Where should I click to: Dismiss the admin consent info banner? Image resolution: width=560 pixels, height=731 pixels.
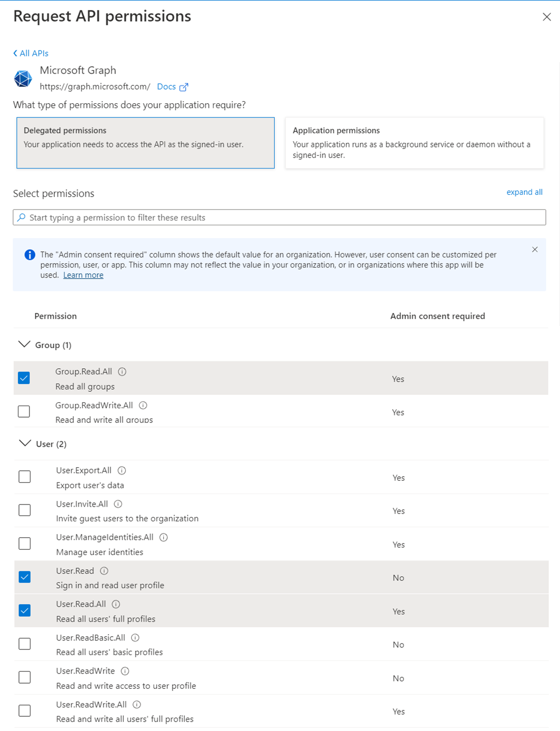535,250
